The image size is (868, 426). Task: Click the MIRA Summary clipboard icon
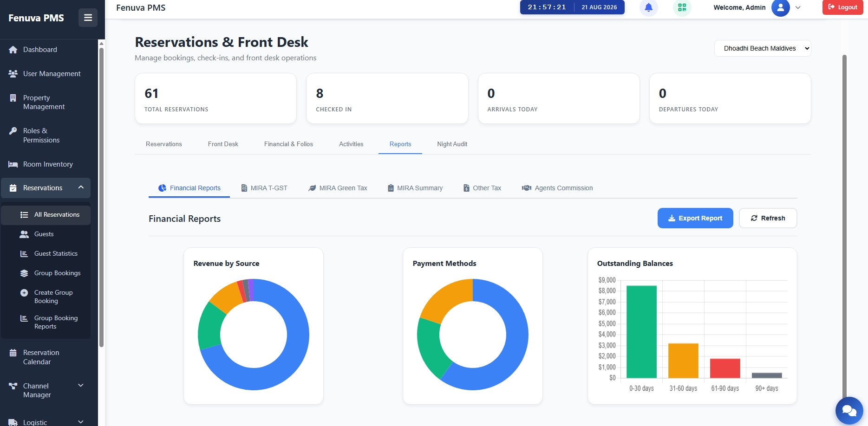click(x=391, y=188)
